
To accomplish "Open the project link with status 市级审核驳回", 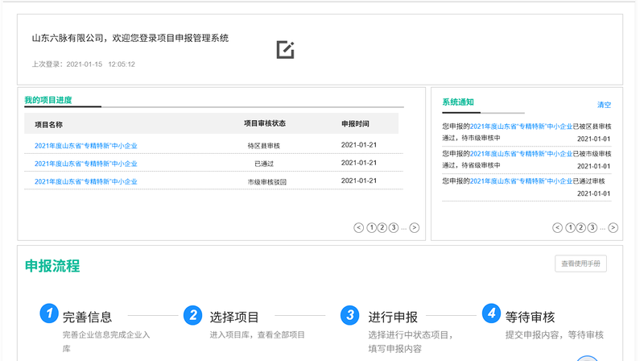I will [x=86, y=181].
